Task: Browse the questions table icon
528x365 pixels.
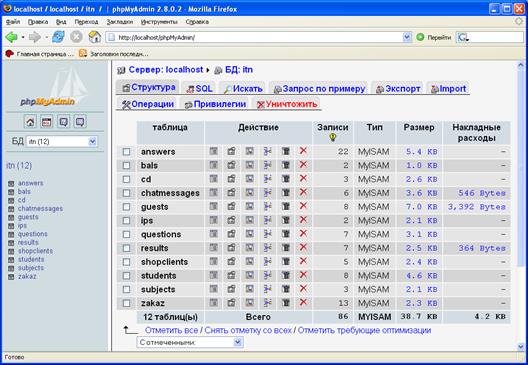Action: point(213,234)
